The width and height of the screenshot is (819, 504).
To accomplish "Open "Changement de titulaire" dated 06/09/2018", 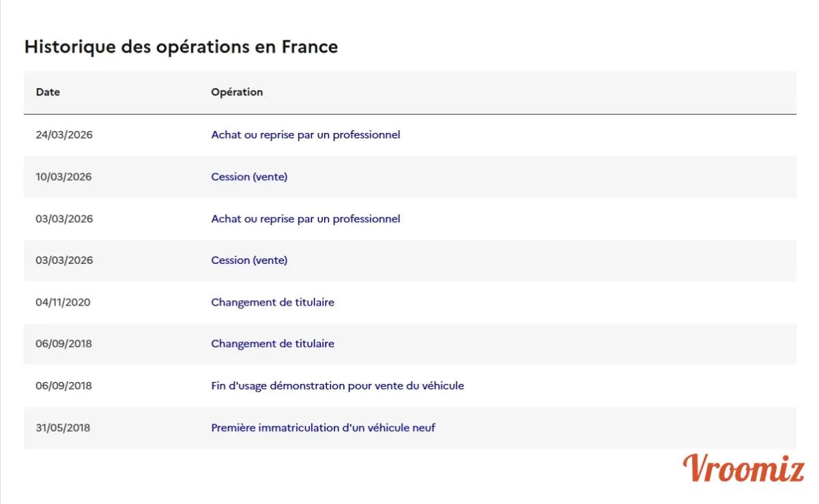I will 272,344.
